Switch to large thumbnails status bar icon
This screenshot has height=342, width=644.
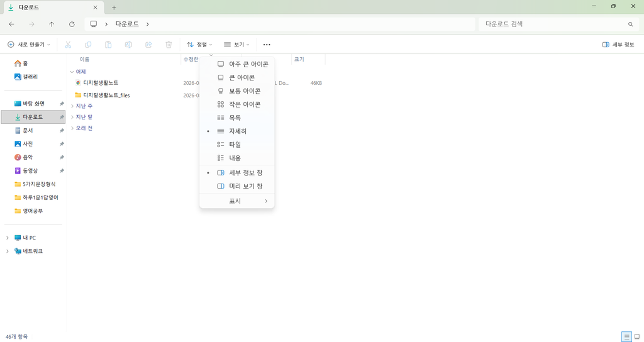pos(637,337)
